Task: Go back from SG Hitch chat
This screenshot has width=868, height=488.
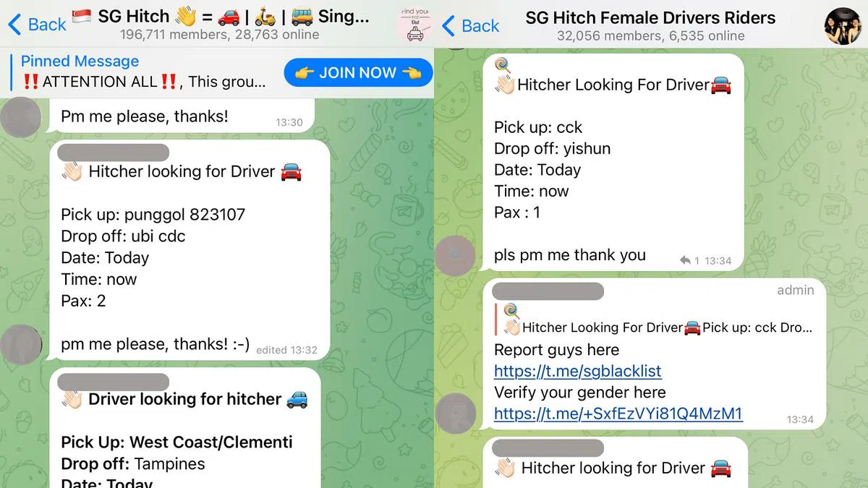Action: (x=36, y=25)
